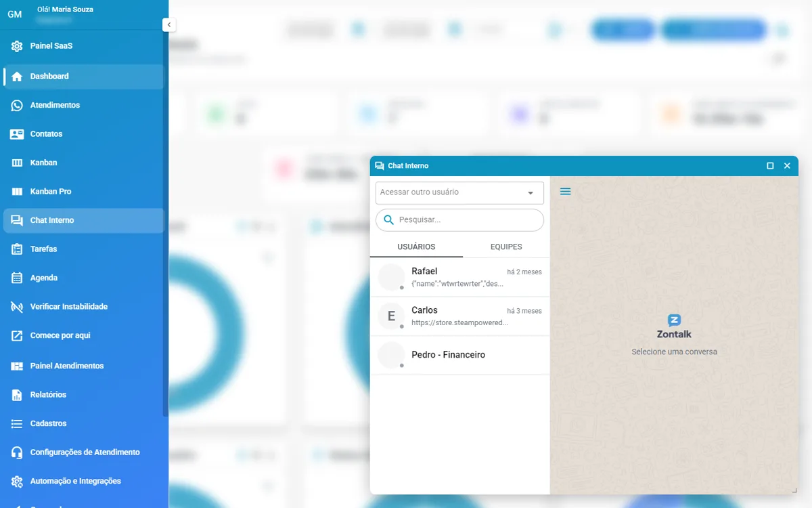This screenshot has width=812, height=508.
Task: Open Automação e Integrações item in sidebar
Action: (83, 481)
